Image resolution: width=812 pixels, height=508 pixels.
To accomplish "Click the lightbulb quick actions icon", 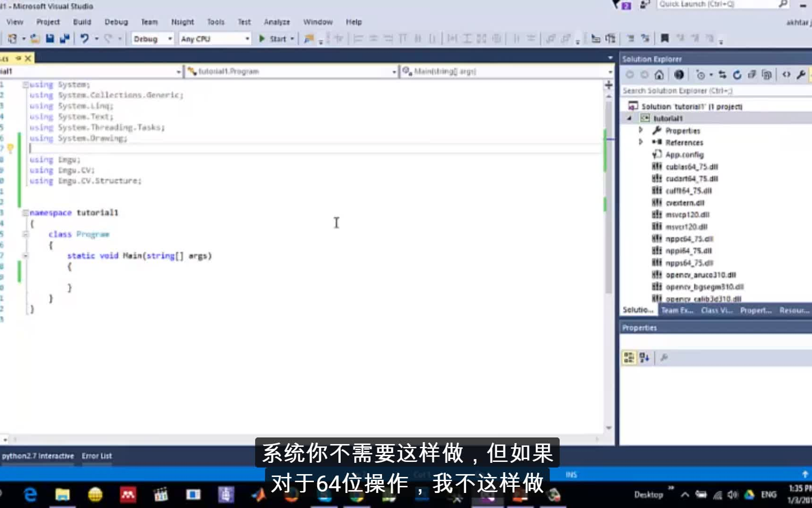I will click(x=10, y=149).
